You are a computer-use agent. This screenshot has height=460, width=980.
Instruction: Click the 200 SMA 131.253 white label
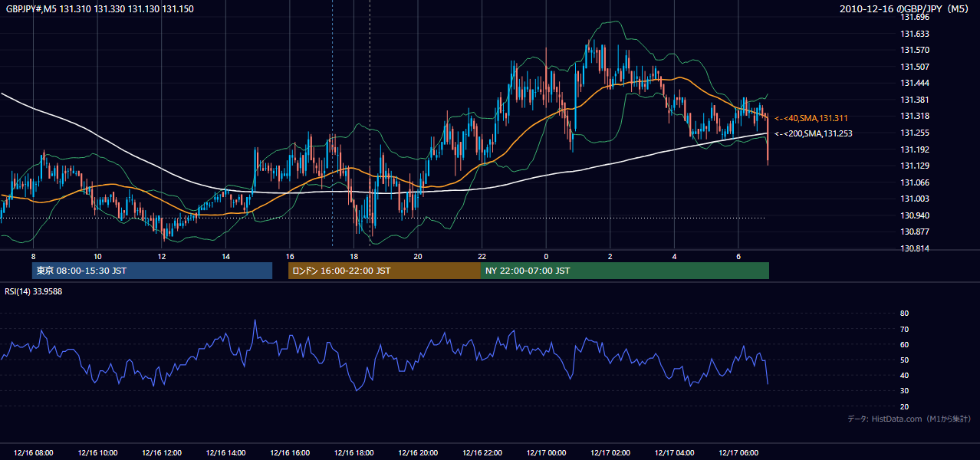point(813,133)
